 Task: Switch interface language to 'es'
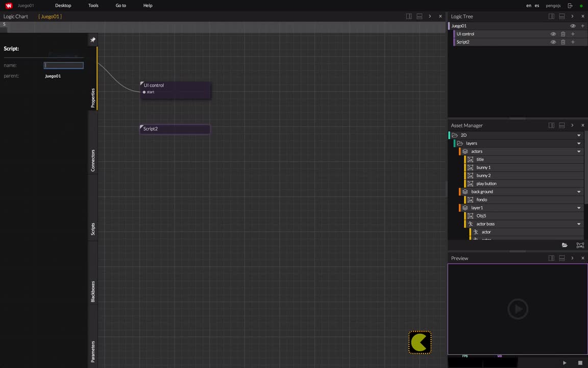536,5
